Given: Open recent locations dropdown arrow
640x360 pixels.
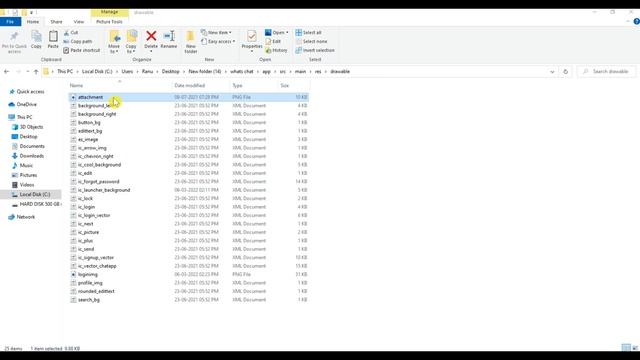Looking at the screenshot, I should 27,71.
